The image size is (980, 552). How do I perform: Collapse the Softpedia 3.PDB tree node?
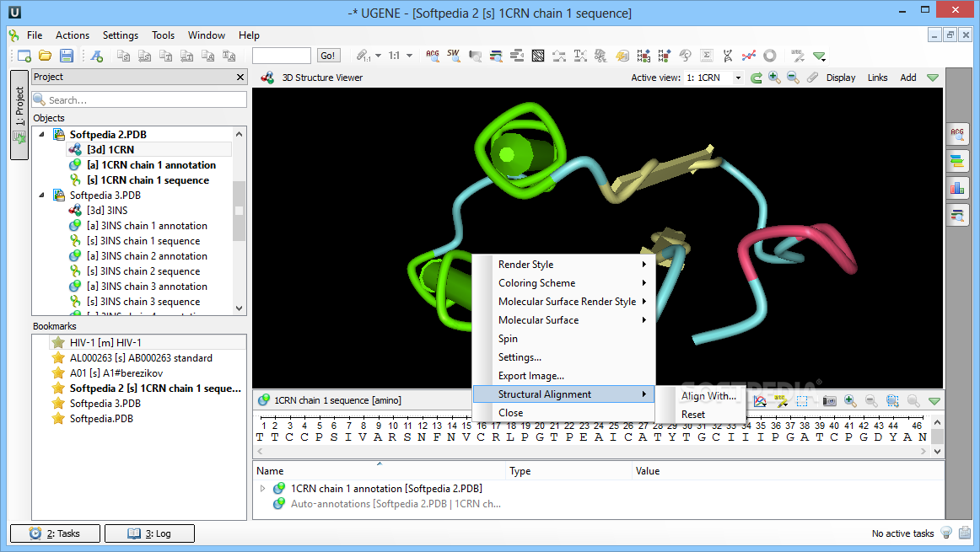click(x=42, y=195)
